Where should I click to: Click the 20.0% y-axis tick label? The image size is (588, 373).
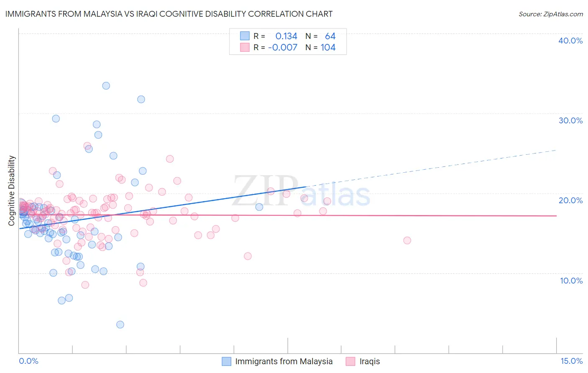coord(570,200)
